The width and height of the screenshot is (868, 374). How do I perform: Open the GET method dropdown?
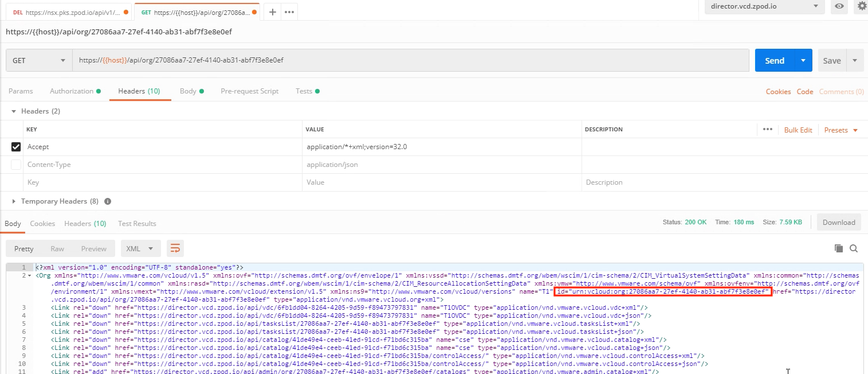pos(39,60)
